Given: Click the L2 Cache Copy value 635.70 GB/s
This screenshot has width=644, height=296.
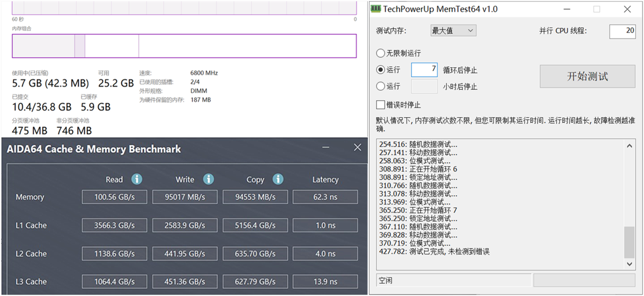Looking at the screenshot, I should point(255,253).
